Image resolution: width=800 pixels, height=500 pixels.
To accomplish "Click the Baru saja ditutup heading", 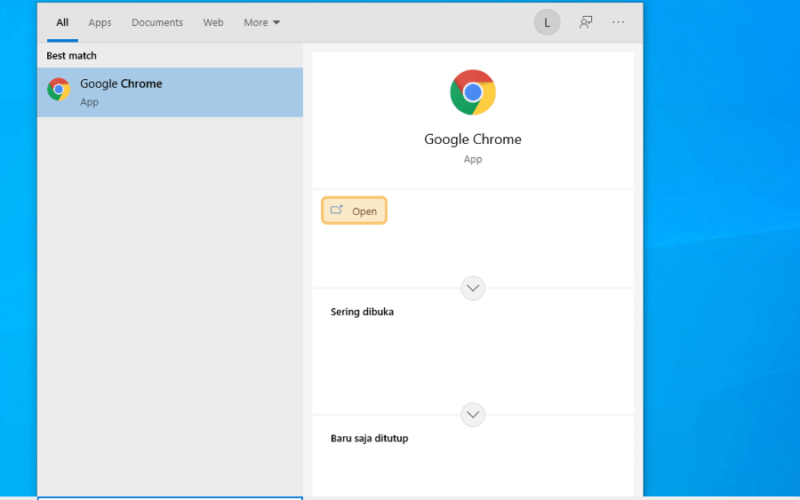I will pos(369,438).
